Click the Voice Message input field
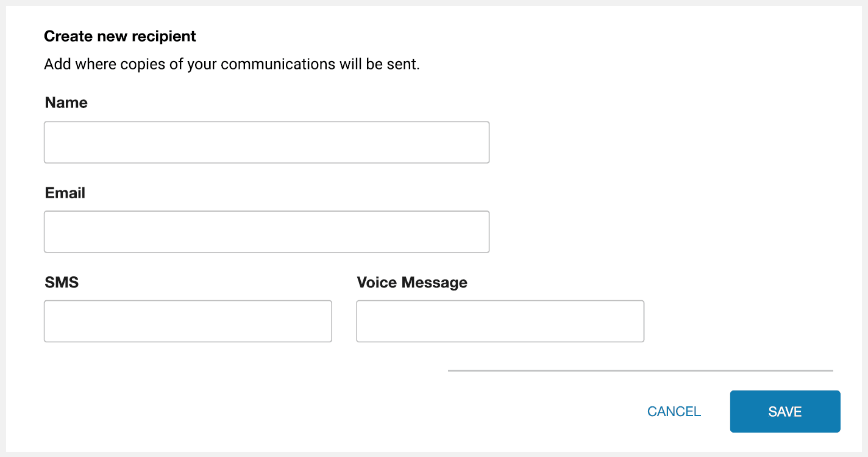Viewport: 868px width, 457px height. click(500, 321)
